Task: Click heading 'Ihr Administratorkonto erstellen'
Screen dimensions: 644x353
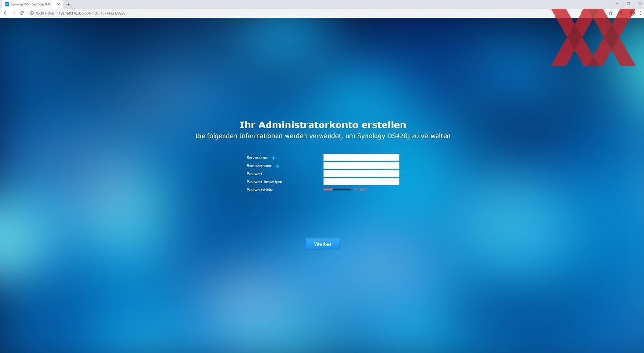Action: tap(323, 125)
